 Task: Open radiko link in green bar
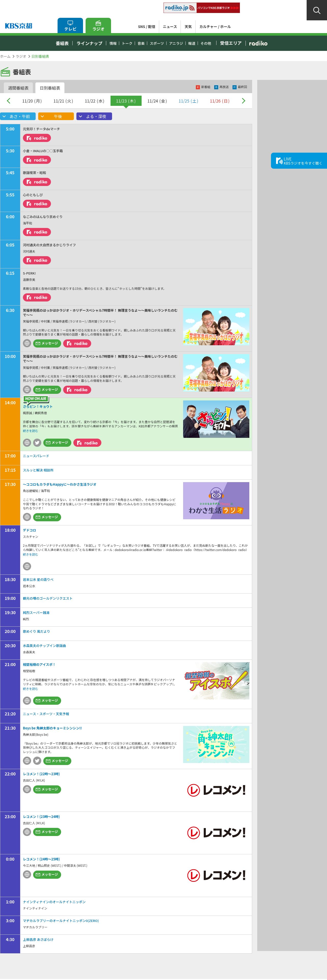(258, 43)
